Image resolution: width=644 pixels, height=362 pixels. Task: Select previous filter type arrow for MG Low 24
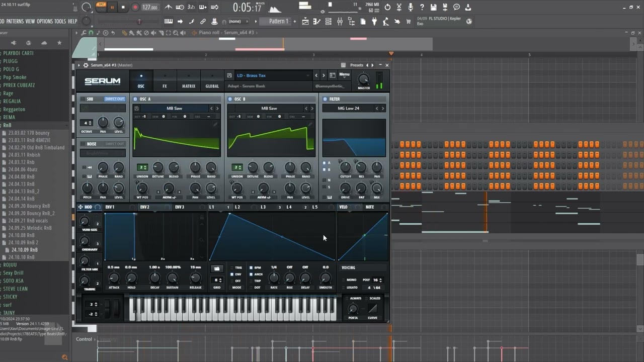[x=376, y=108]
